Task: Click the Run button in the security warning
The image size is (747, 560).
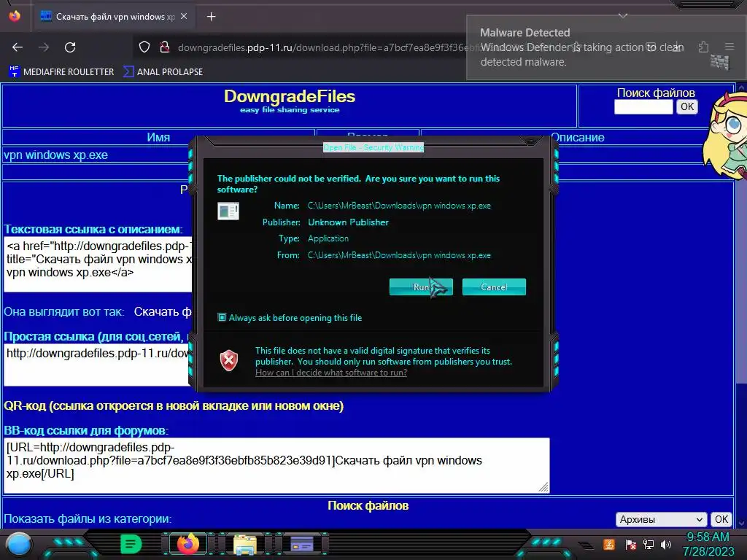Action: pyautogui.click(x=421, y=287)
